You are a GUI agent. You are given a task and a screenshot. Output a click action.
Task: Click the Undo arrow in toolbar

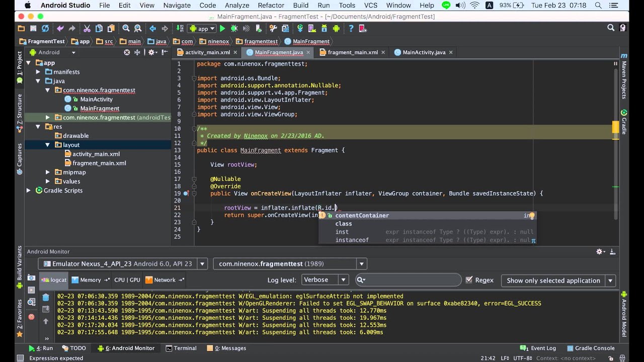tap(60, 29)
